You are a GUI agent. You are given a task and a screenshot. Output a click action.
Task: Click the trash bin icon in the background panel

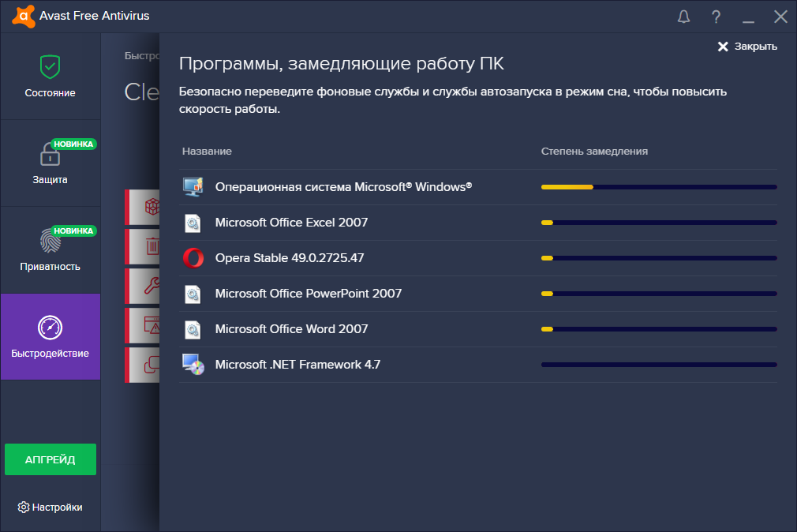click(152, 246)
